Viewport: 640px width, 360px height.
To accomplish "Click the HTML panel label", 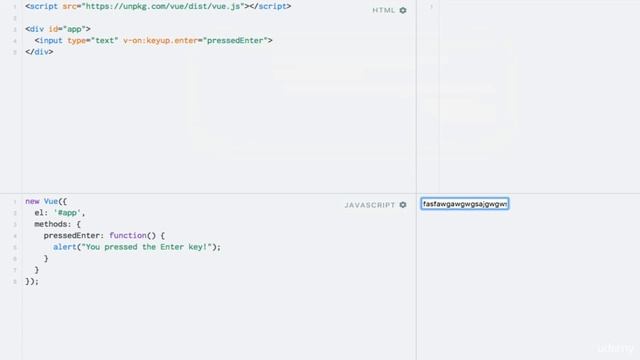I will click(383, 10).
